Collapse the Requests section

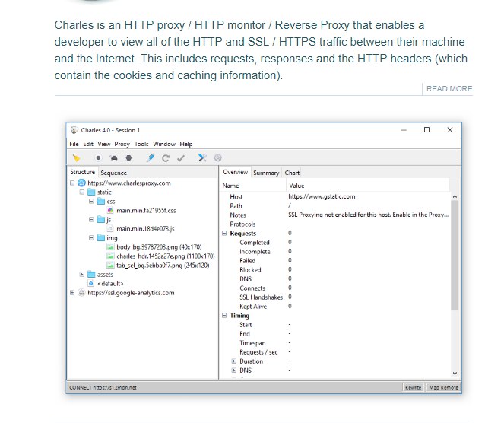(224, 234)
